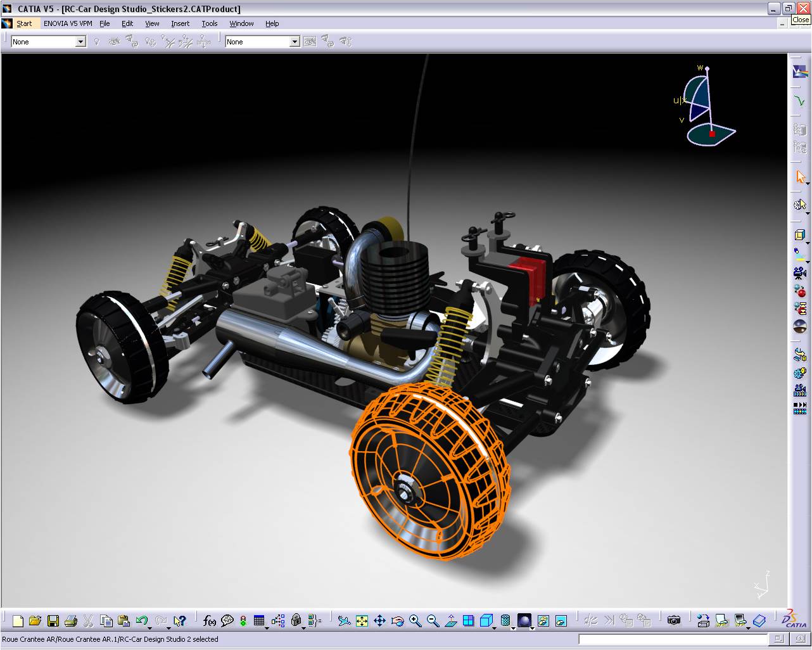
Task: Click the Fly mode airplane icon
Action: point(344,621)
